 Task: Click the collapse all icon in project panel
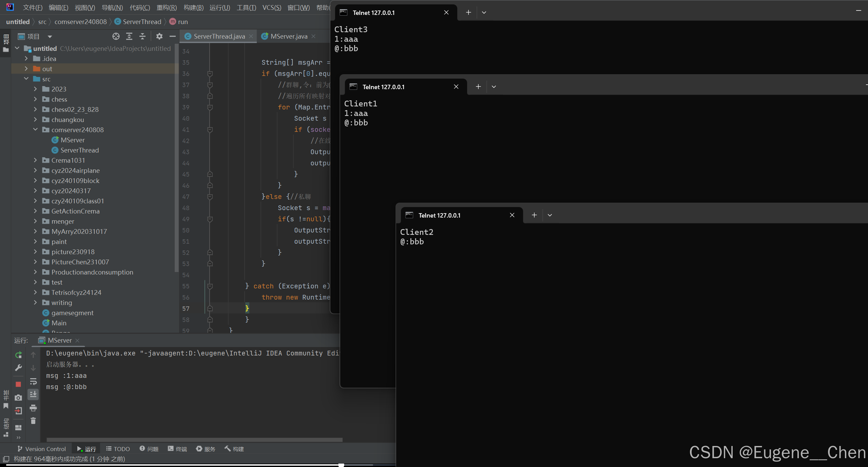[142, 36]
